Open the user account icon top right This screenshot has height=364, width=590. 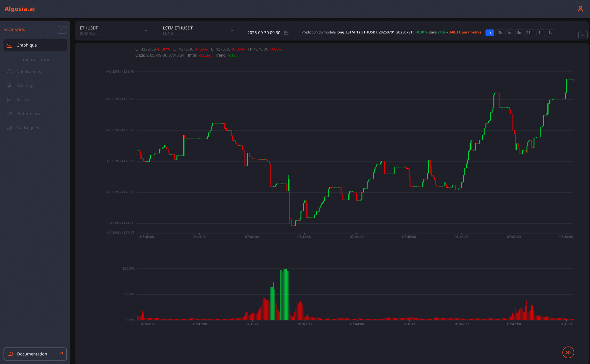[x=580, y=9]
